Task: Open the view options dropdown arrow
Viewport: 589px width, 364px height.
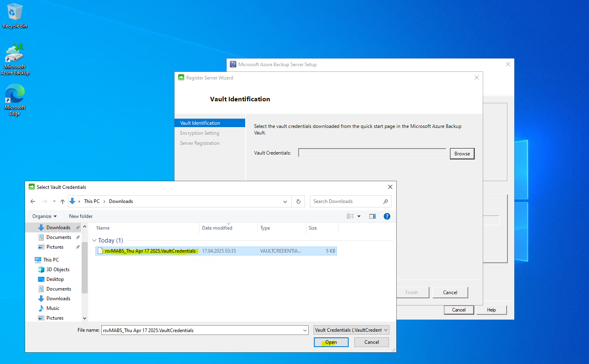Action: [359, 216]
